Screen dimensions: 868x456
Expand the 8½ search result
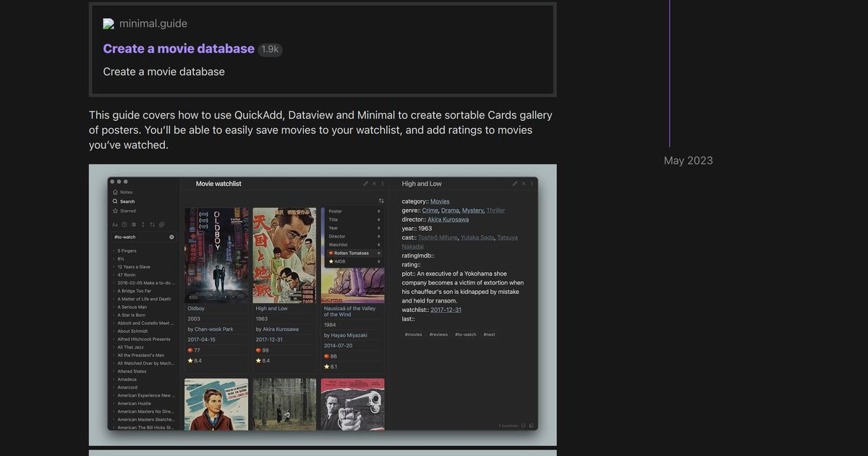pyautogui.click(x=120, y=258)
